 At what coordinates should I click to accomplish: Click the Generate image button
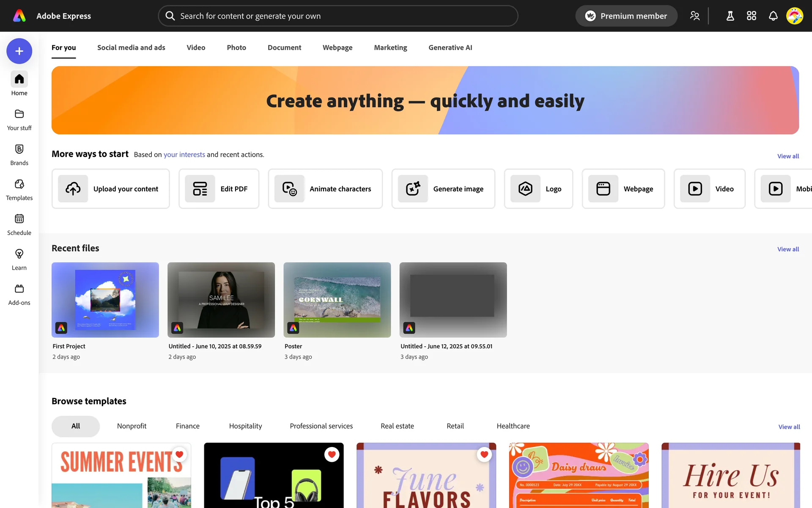click(x=443, y=189)
